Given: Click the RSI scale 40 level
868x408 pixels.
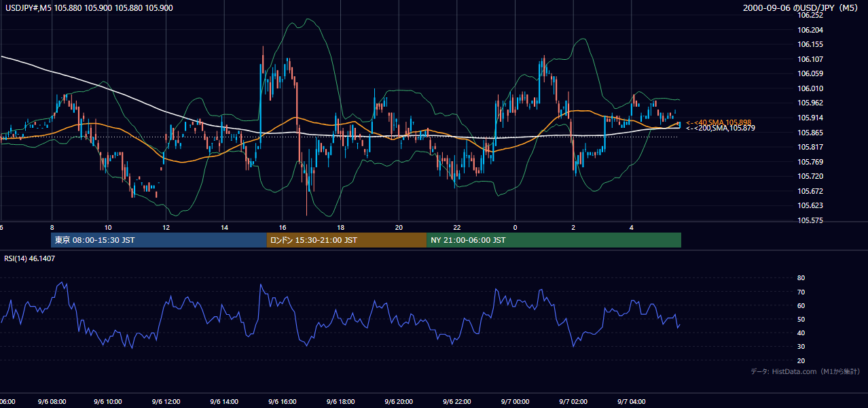Looking at the screenshot, I should click(801, 333).
